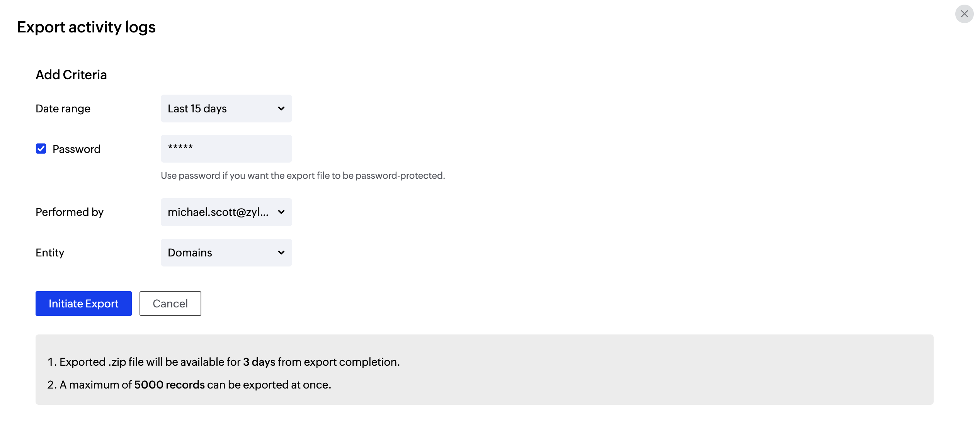This screenshot has height=448, width=980.
Task: Cancel the export
Action: point(170,304)
